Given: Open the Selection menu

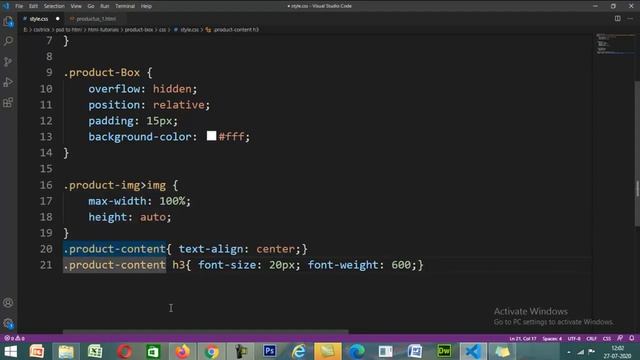Looking at the screenshot, I should point(54,6).
